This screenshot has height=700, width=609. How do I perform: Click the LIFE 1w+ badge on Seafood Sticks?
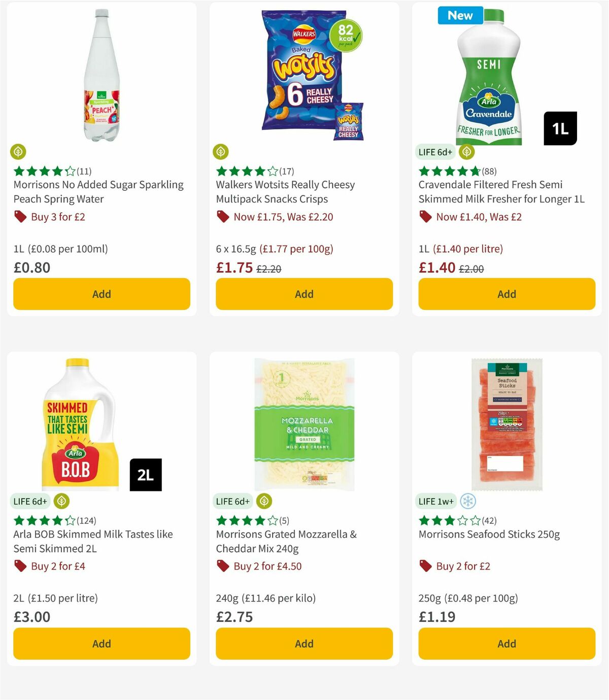click(436, 501)
